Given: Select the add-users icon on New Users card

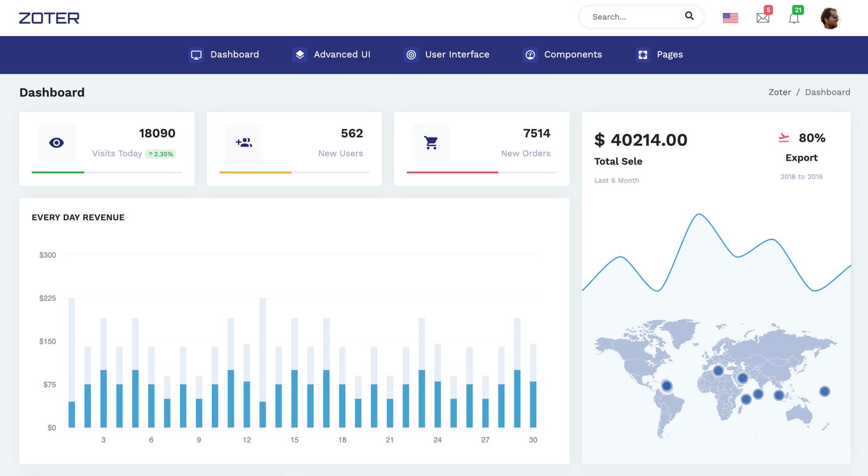Looking at the screenshot, I should pyautogui.click(x=244, y=142).
